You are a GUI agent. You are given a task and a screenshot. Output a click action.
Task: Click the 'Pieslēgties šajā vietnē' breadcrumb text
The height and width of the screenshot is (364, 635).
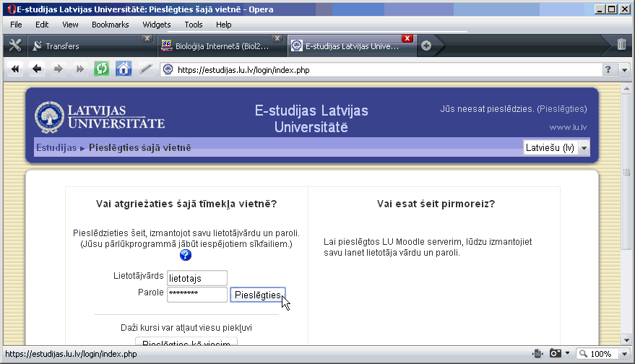pos(139,148)
